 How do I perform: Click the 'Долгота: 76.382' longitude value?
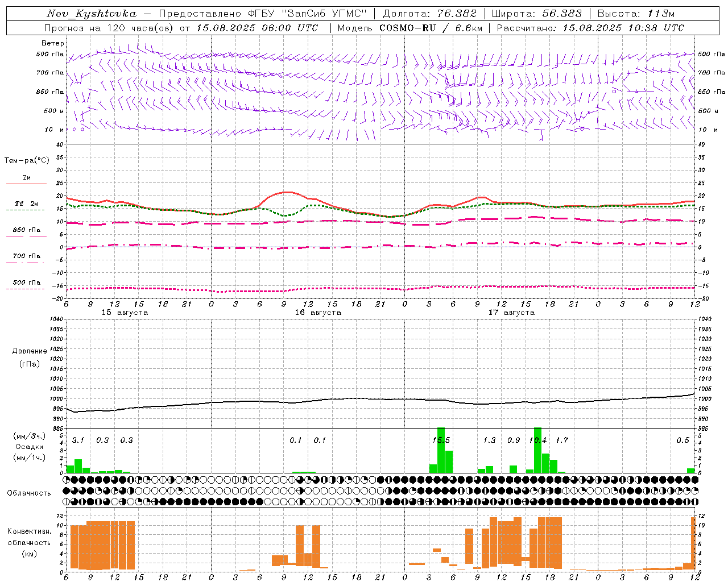430,14
